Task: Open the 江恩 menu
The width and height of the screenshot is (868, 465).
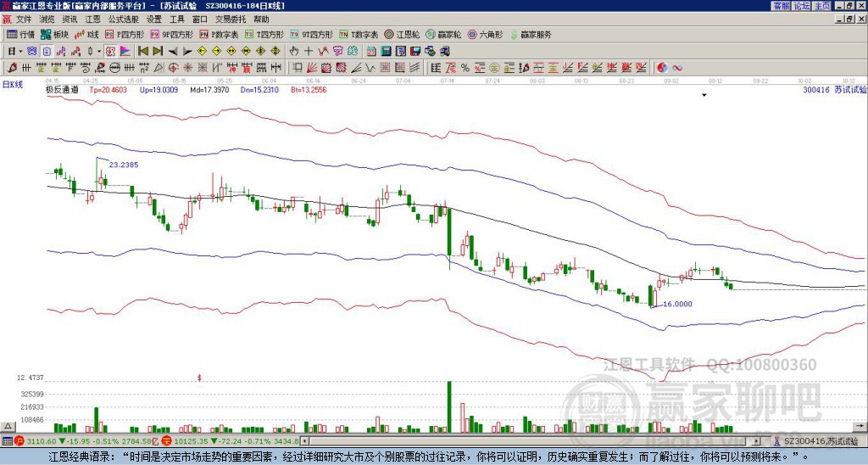Action: pos(92,20)
